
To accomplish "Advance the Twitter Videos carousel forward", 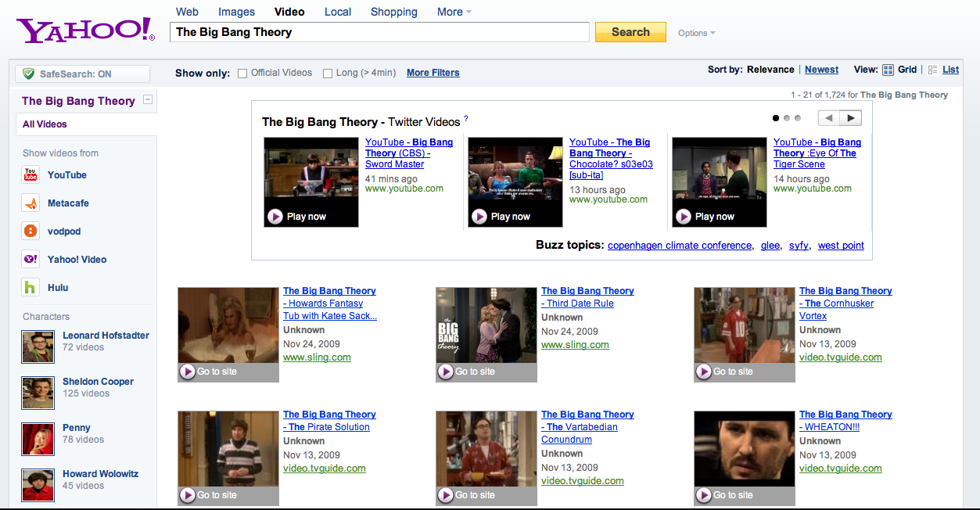I will click(850, 117).
